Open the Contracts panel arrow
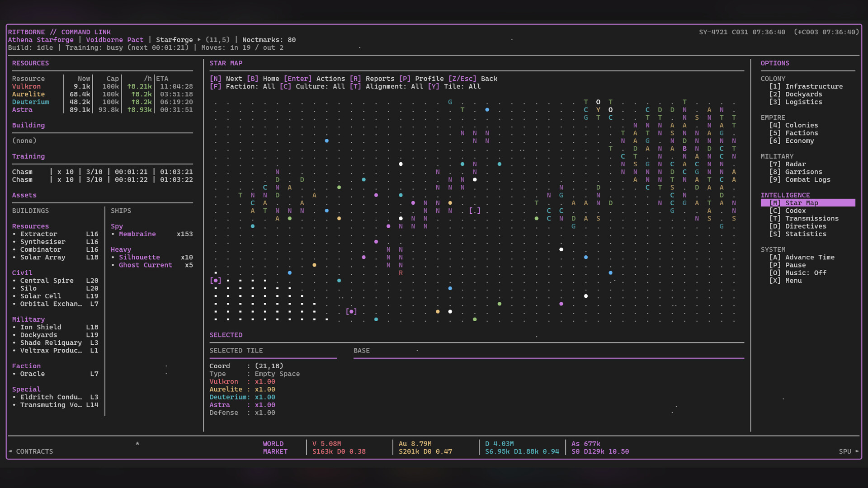The image size is (868, 488). point(30,451)
